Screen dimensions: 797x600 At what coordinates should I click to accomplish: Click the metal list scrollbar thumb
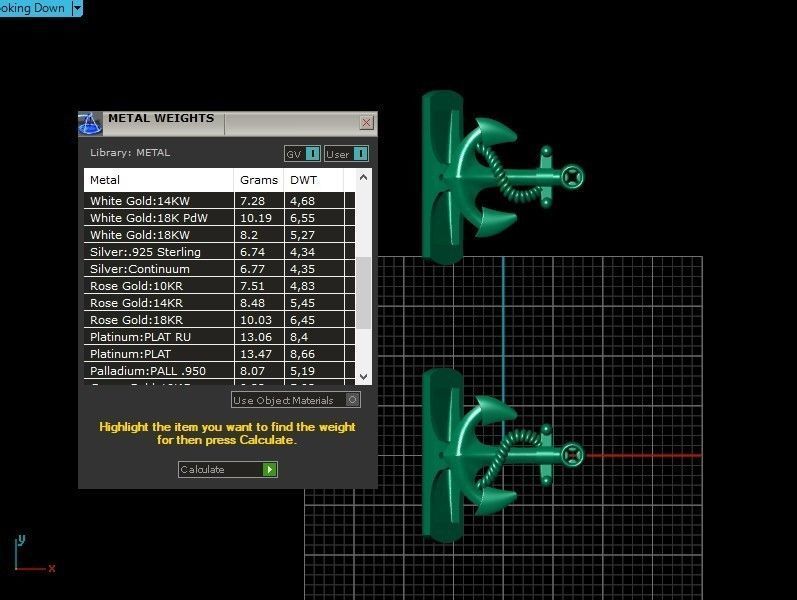pyautogui.click(x=363, y=293)
